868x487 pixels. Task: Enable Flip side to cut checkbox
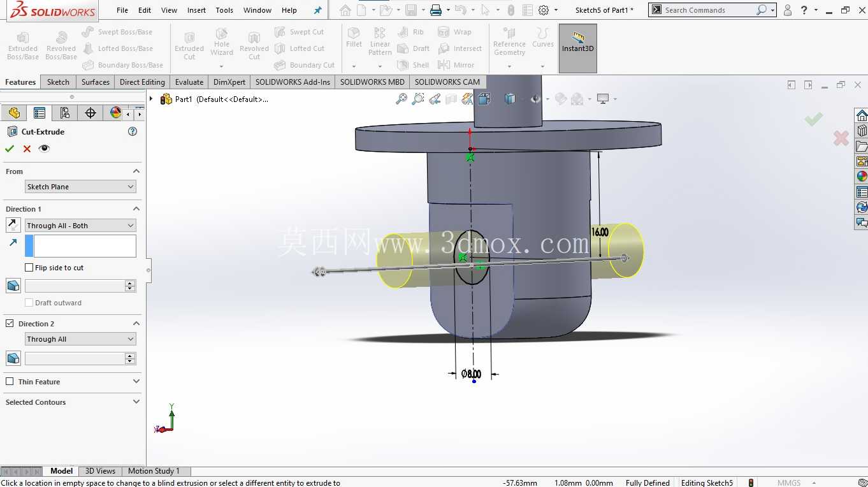pyautogui.click(x=29, y=268)
